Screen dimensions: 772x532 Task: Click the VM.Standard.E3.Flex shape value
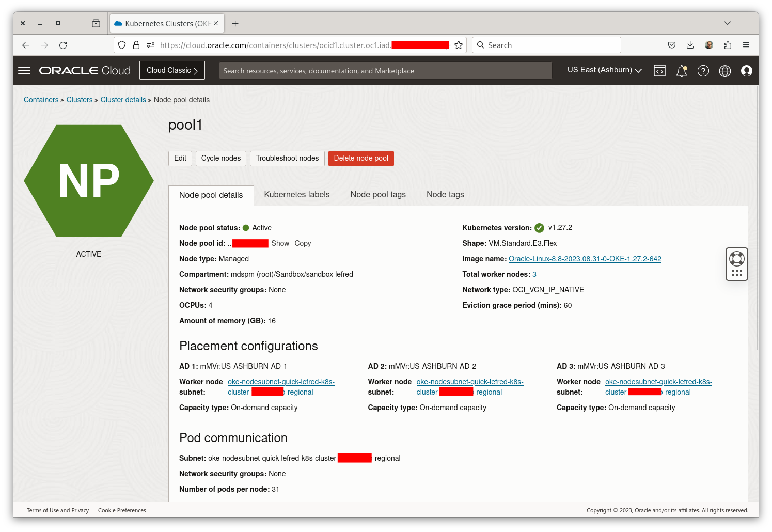523,243
